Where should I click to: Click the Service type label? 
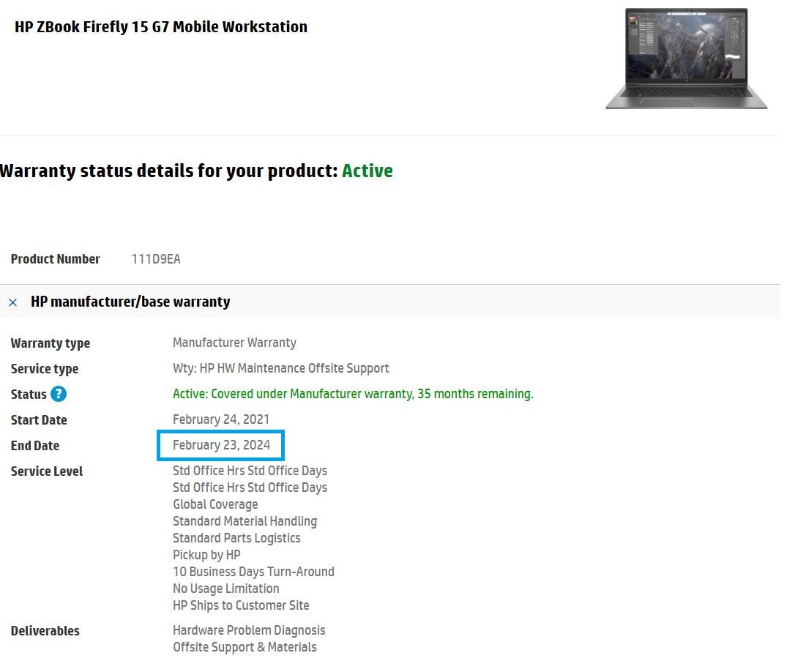pos(45,369)
